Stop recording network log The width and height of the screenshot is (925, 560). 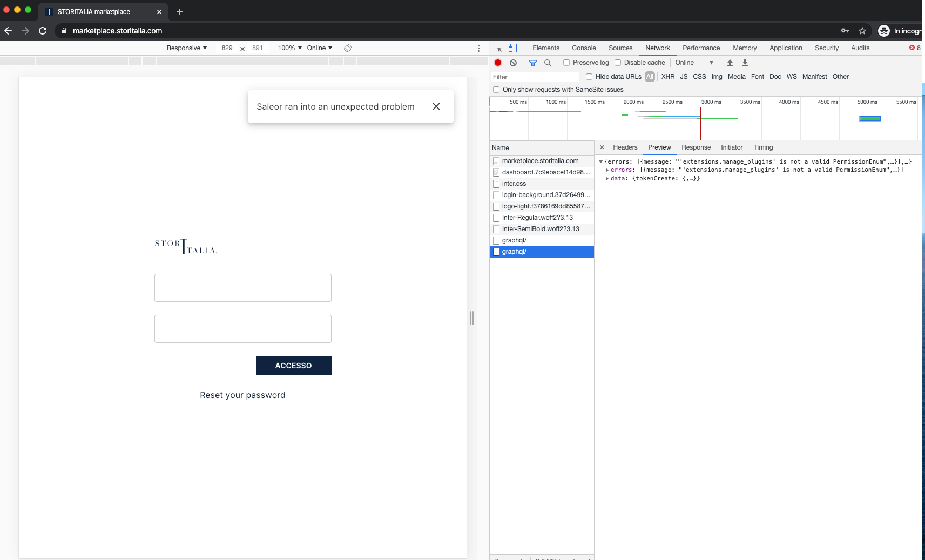[497, 63]
